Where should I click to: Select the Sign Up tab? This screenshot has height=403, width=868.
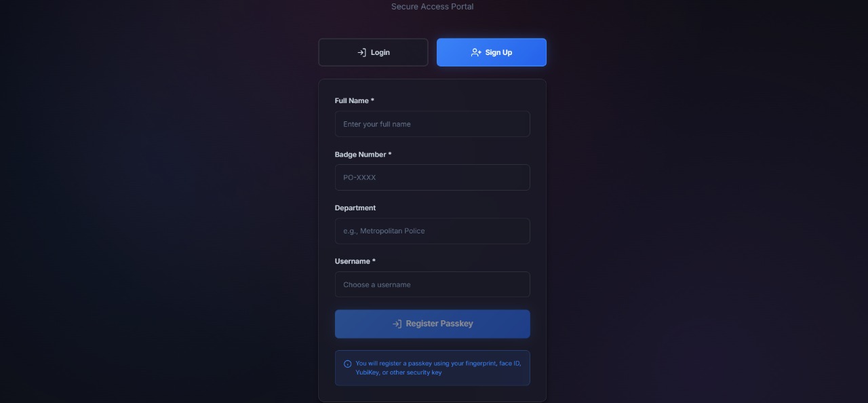[492, 52]
